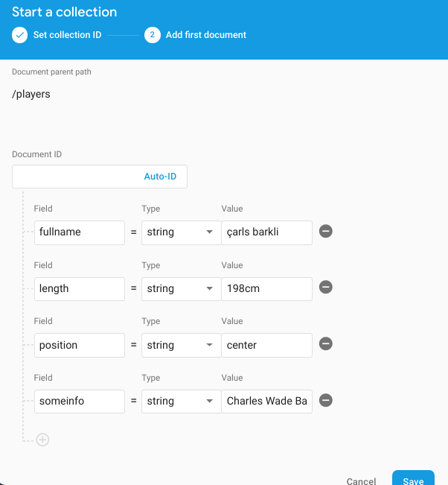Expand type dropdown for length field
Viewport: 448px width, 485px height.
(x=180, y=288)
